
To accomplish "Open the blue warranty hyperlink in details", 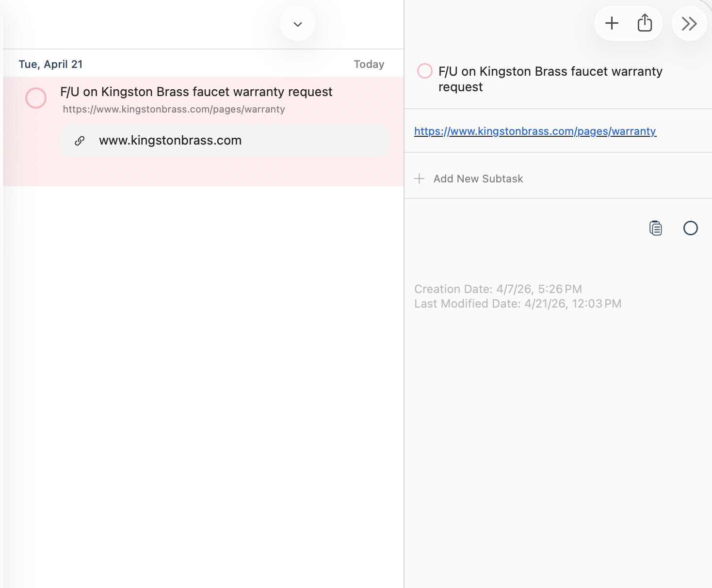I will [x=535, y=131].
